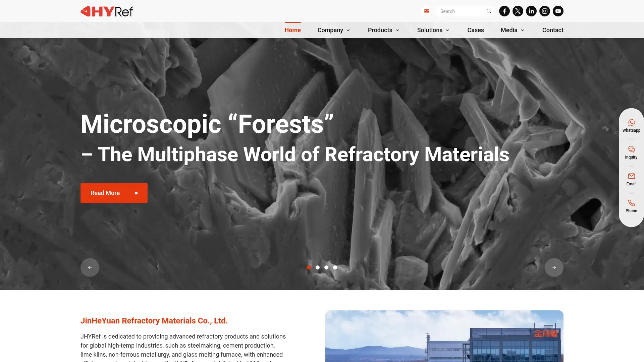This screenshot has width=644, height=362.
Task: Expand the Company dropdown menu
Action: coord(334,30)
